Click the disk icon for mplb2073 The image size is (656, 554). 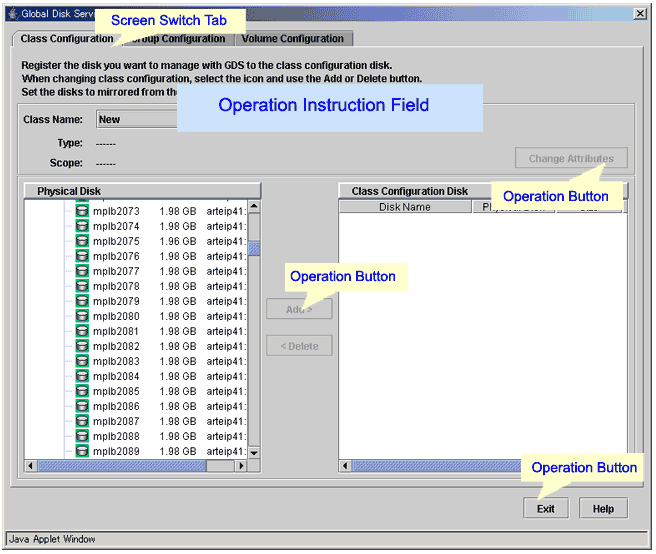tap(82, 211)
